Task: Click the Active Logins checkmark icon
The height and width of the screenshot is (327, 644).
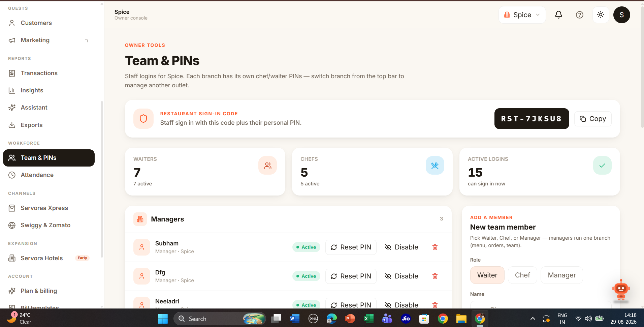Action: click(x=602, y=166)
